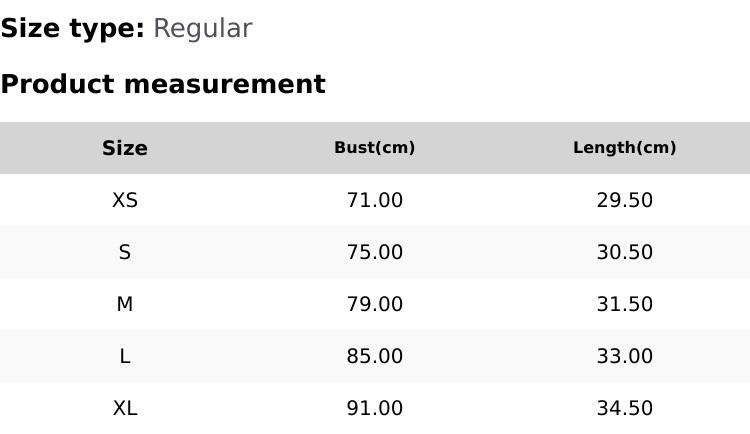Select the XS size cell

[x=125, y=200]
